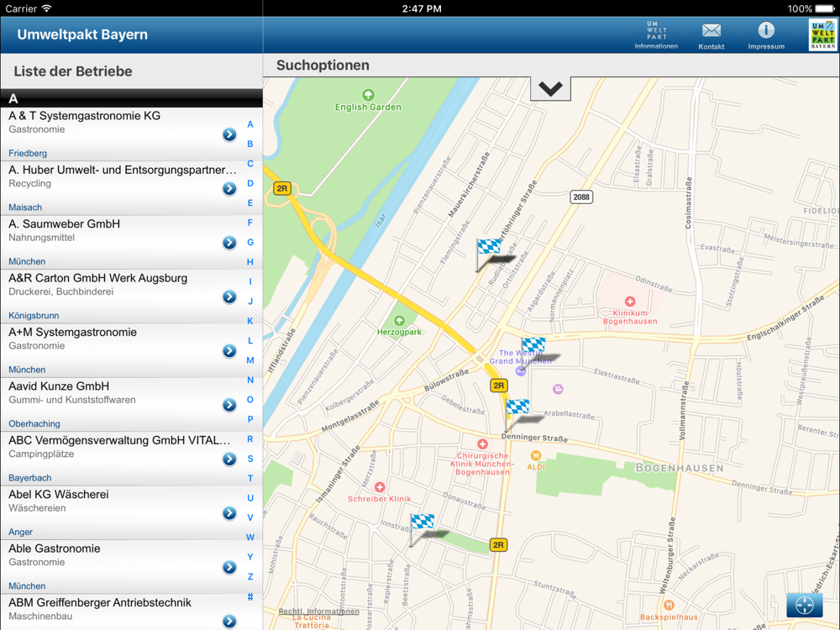Center map on current location
Viewport: 840px width, 630px height.
coord(804,606)
